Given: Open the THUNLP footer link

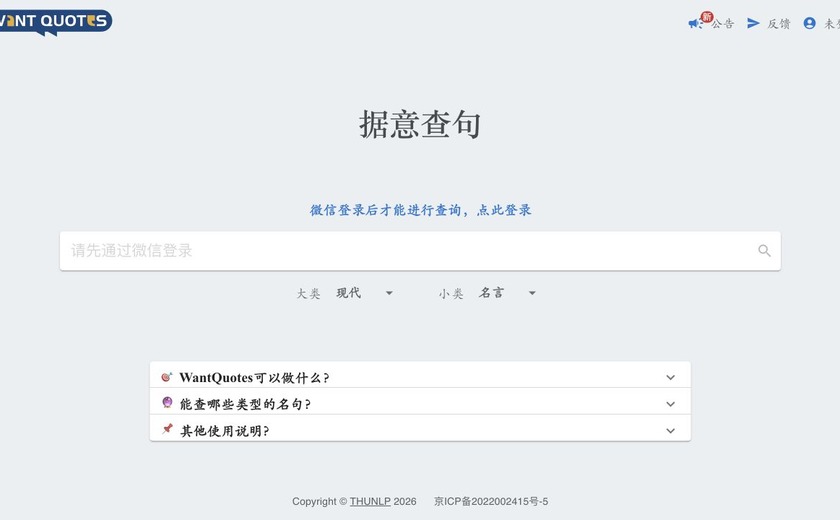Looking at the screenshot, I should [x=370, y=501].
